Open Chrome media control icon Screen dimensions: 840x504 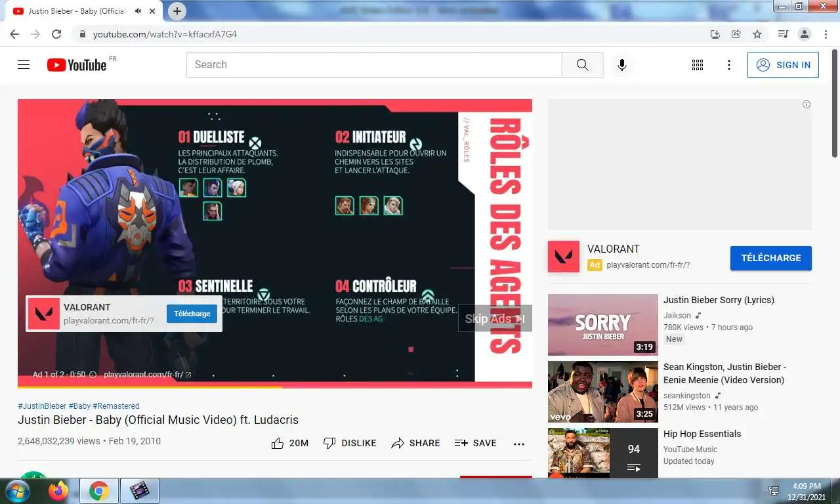point(783,34)
